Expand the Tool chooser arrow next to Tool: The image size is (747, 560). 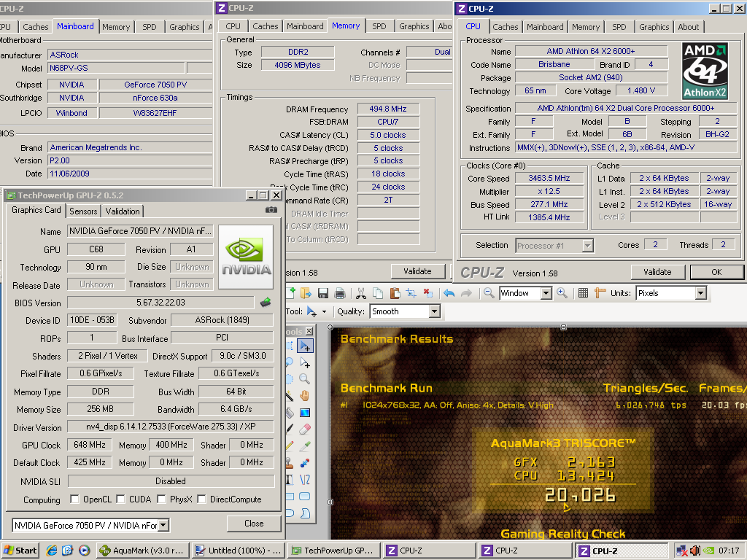point(325,312)
